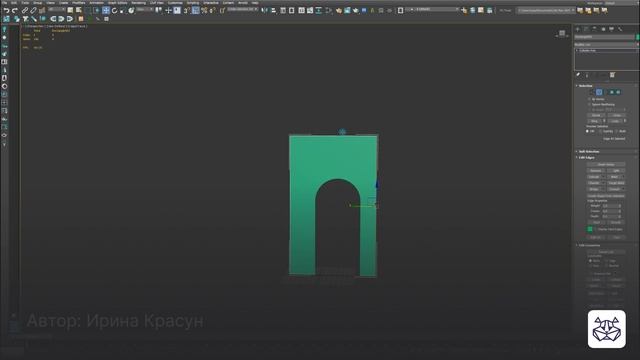Enable the By Vertex checkbox
This screenshot has width=640, height=360.
[x=589, y=99]
